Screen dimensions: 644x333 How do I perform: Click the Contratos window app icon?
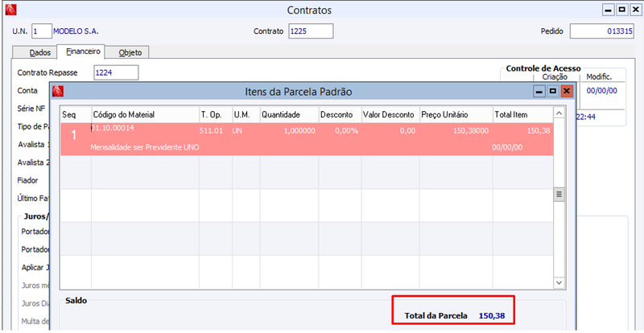click(x=10, y=9)
